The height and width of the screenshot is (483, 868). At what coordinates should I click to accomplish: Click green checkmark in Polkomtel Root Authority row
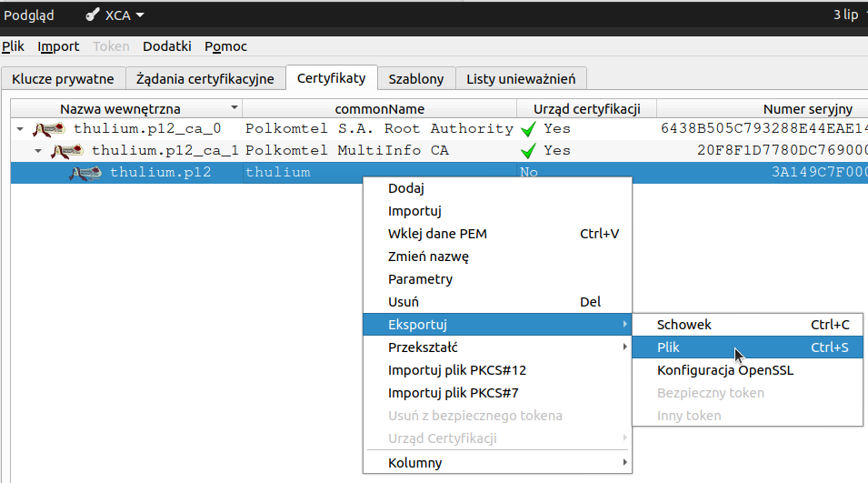pos(529,129)
